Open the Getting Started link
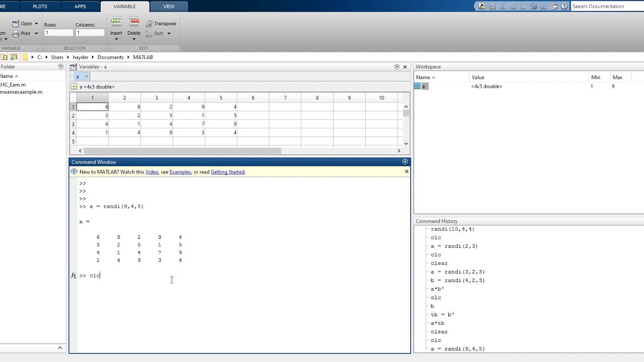The width and height of the screenshot is (644, 362). [227, 172]
